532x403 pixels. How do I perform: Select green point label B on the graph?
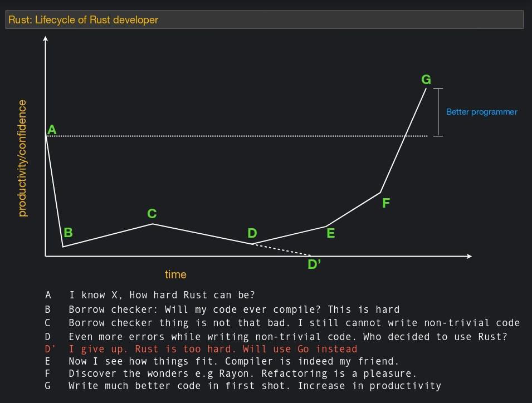tap(68, 232)
